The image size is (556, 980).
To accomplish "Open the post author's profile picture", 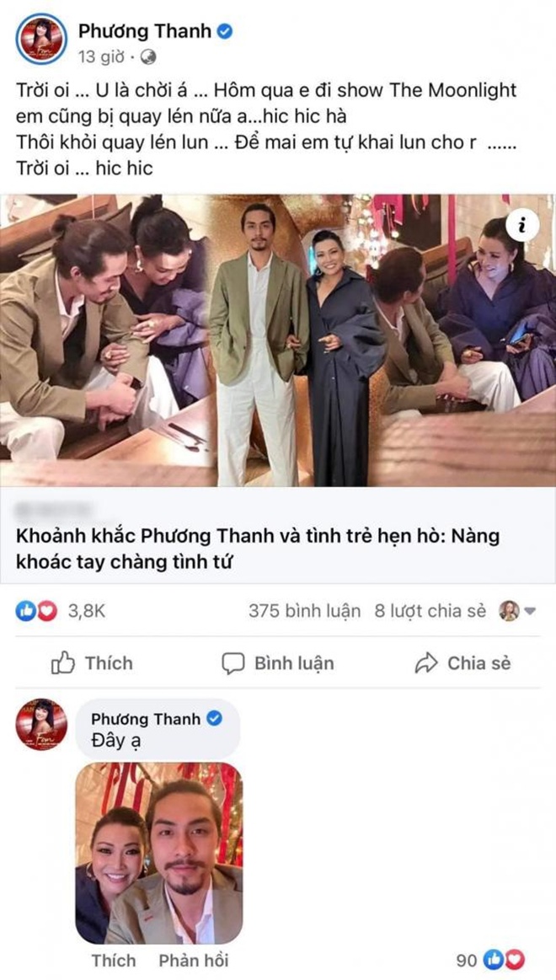I will 41,39.
